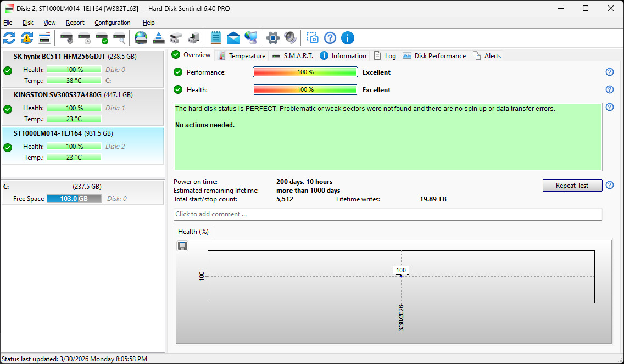Click the 5,512 start/stop count value
The image size is (624, 364).
pyautogui.click(x=285, y=199)
